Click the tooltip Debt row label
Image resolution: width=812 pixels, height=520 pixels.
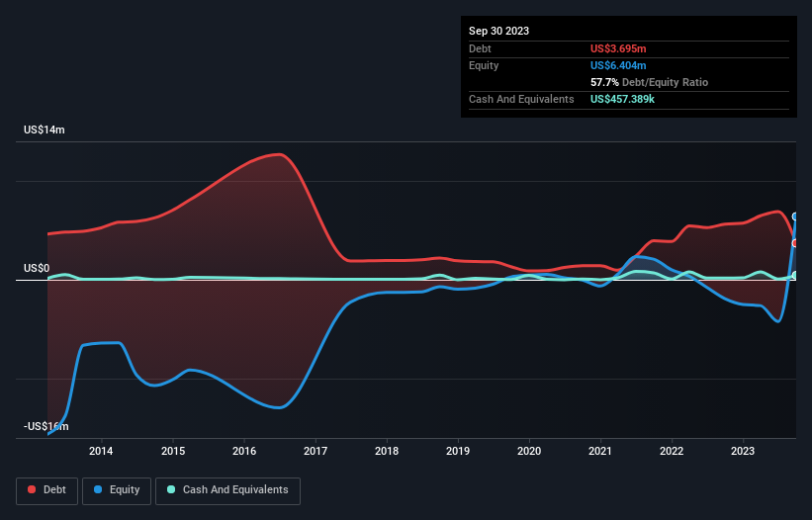click(x=480, y=48)
